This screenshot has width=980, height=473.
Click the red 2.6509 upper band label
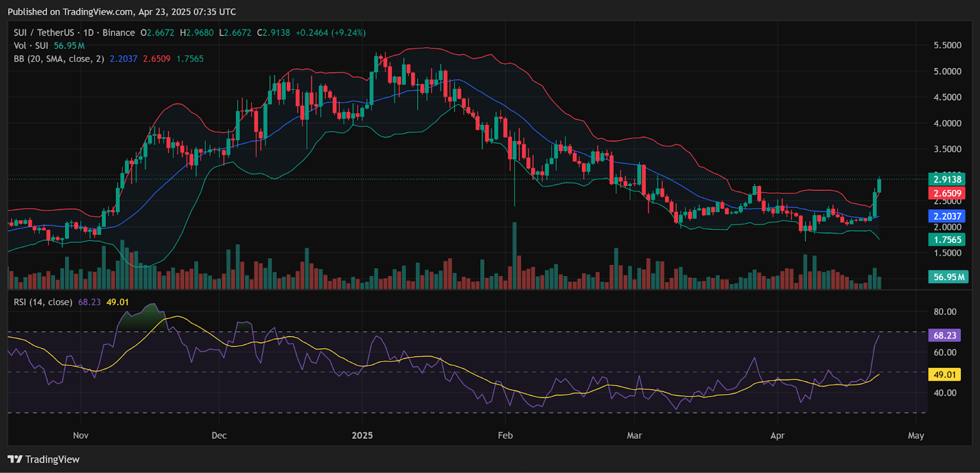pos(947,193)
